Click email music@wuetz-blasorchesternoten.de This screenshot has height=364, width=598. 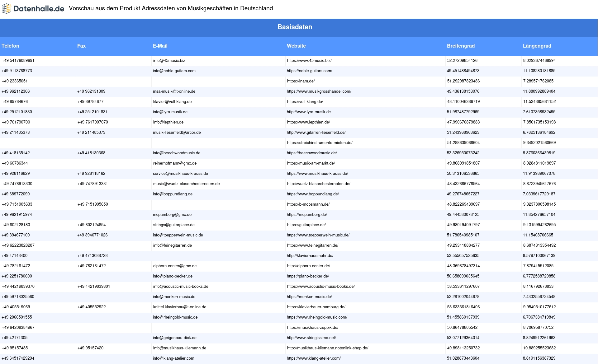pos(186,184)
